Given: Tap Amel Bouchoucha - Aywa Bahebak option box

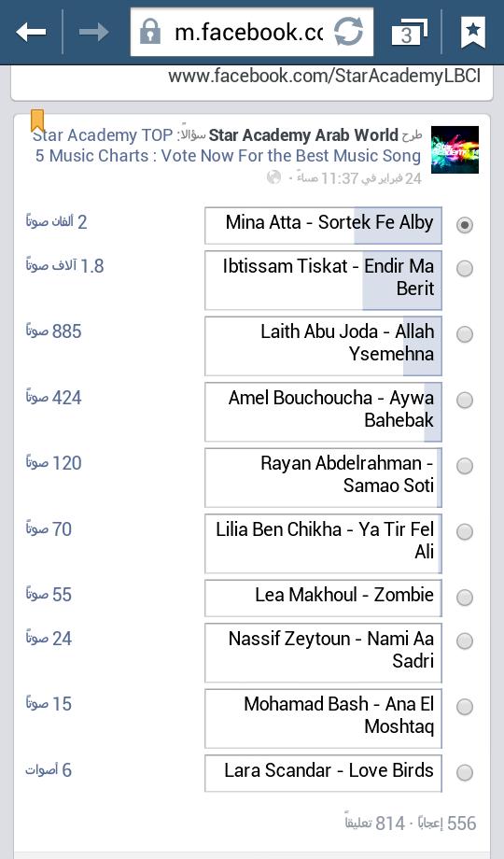Looking at the screenshot, I should pos(323,412).
